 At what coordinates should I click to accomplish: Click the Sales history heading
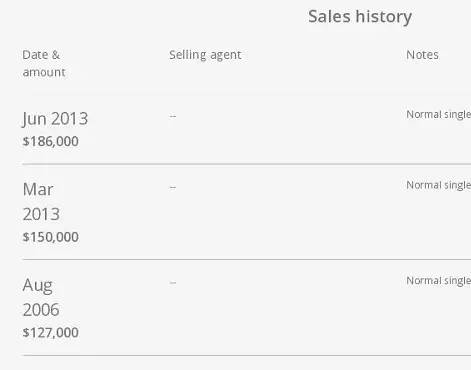360,17
